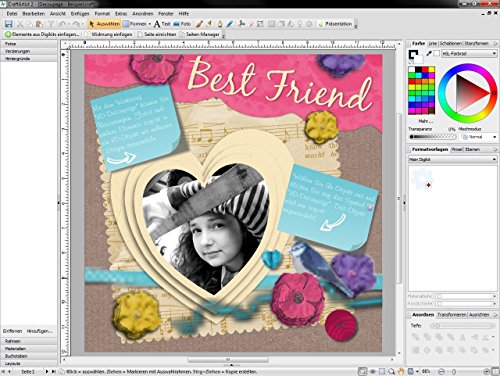The width and height of the screenshot is (500, 376).
Task: Click the hand pan tool in status bar
Action: [x=401, y=371]
